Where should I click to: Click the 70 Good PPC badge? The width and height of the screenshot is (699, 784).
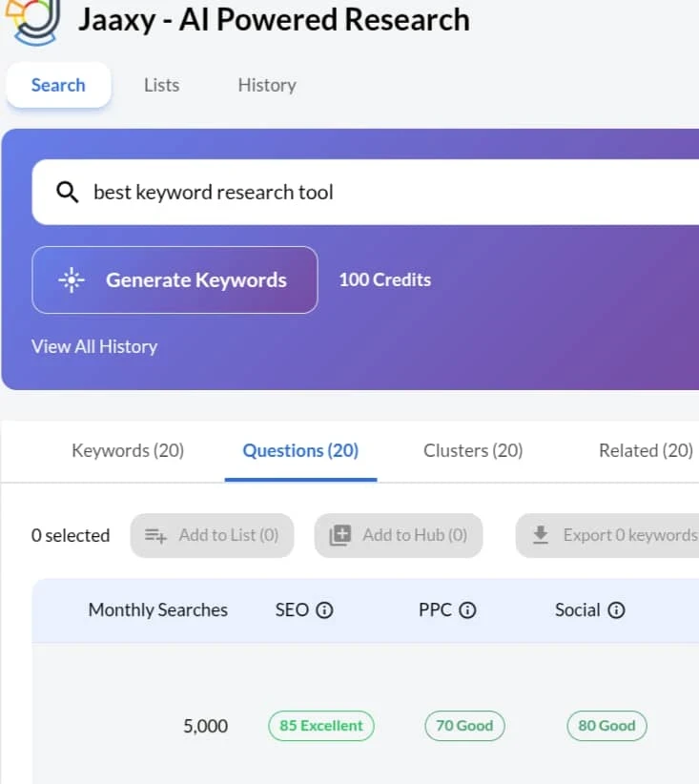[464, 726]
